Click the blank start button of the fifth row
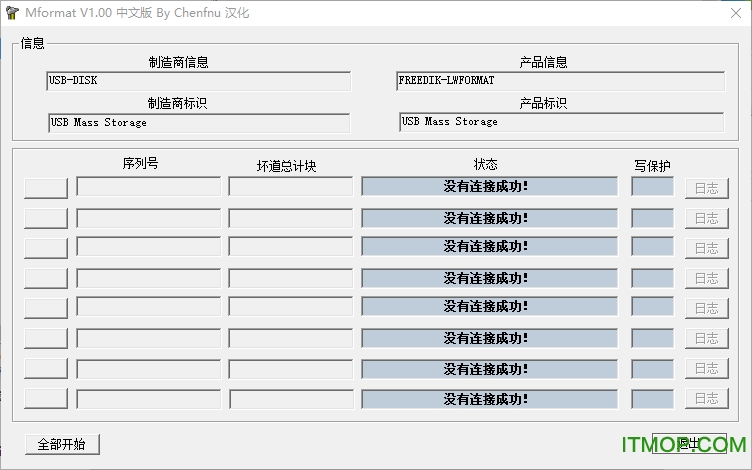 click(46, 308)
